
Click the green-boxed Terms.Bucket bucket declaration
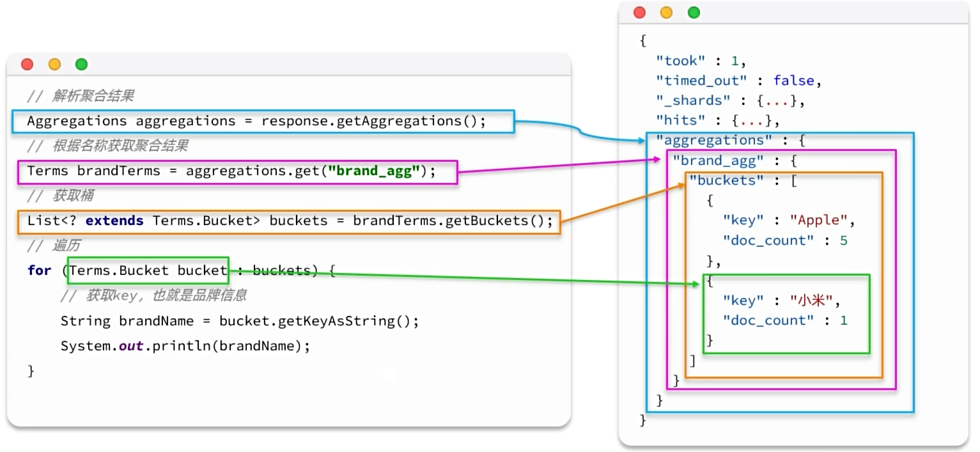pyautogui.click(x=148, y=270)
